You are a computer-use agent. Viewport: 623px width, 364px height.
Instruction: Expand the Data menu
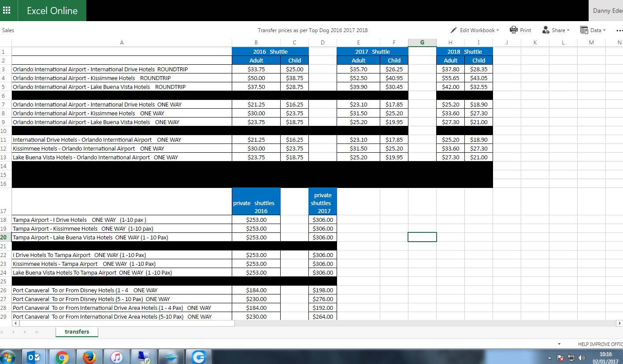(x=593, y=30)
